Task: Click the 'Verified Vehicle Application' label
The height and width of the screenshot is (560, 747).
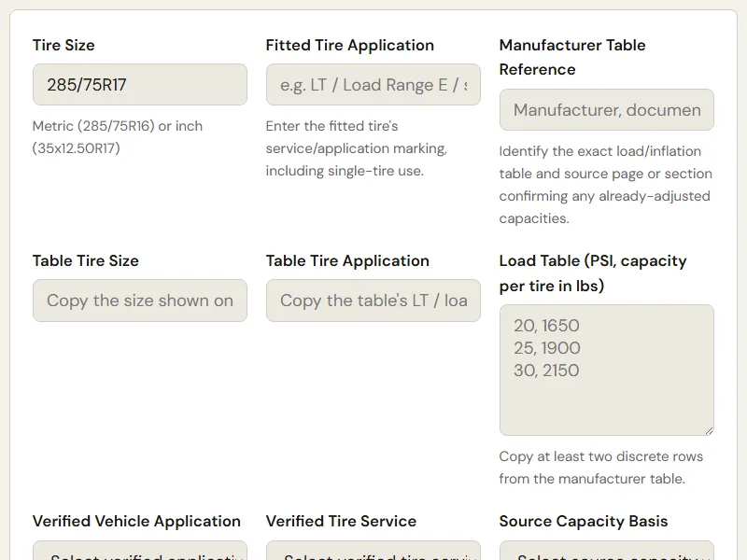Action: (x=136, y=521)
